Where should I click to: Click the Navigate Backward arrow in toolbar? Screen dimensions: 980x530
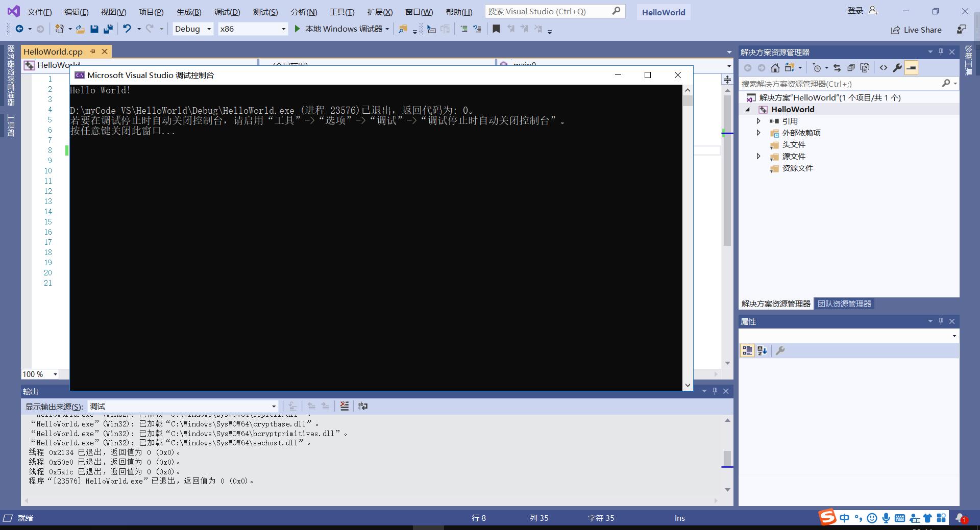tap(19, 29)
